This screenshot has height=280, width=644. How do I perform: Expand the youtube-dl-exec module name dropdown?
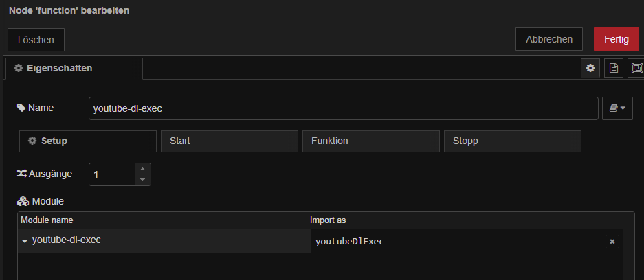point(25,241)
